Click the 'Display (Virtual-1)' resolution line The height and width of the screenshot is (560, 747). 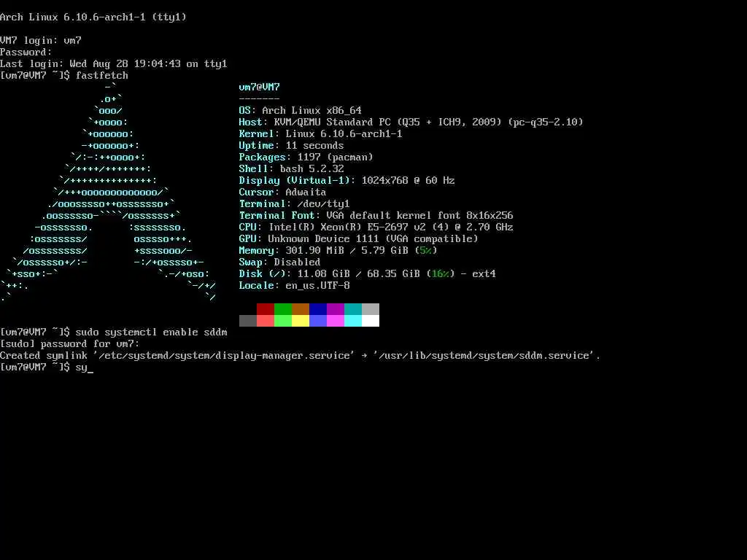(347, 181)
